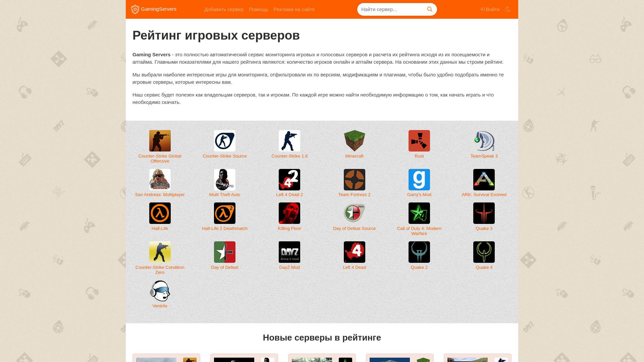Click the Войти login link
This screenshot has height=362, width=644.
pos(490,9)
